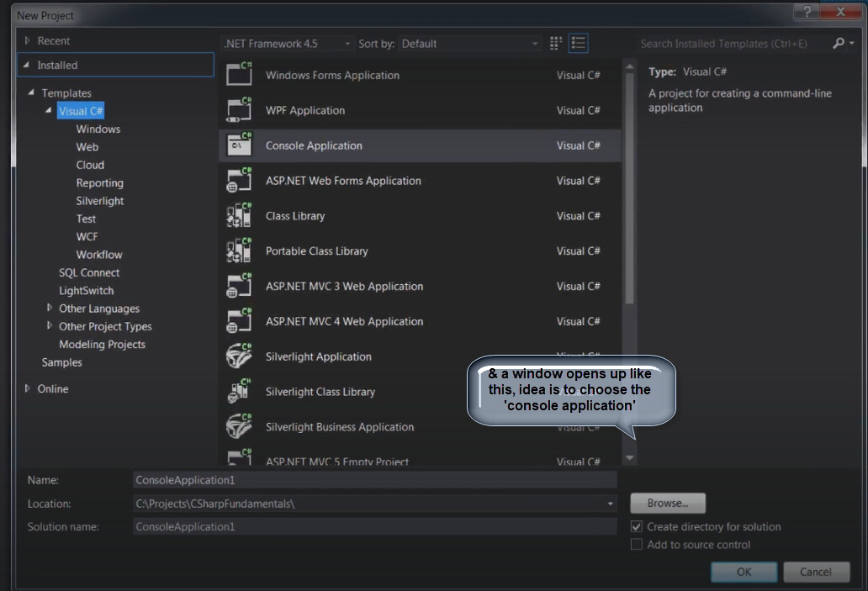This screenshot has height=591, width=868.
Task: Click the WPF Application template icon
Action: [239, 109]
